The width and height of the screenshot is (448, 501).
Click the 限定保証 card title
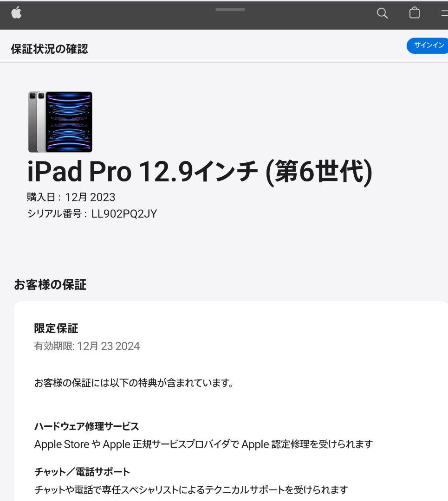tap(56, 328)
